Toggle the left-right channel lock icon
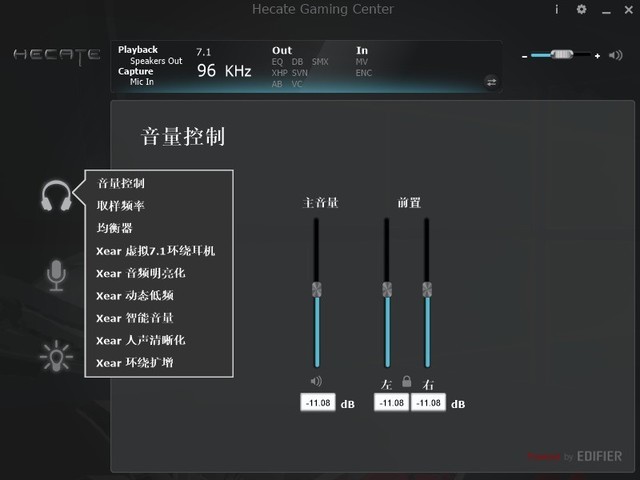This screenshot has height=480, width=640. 407,381
